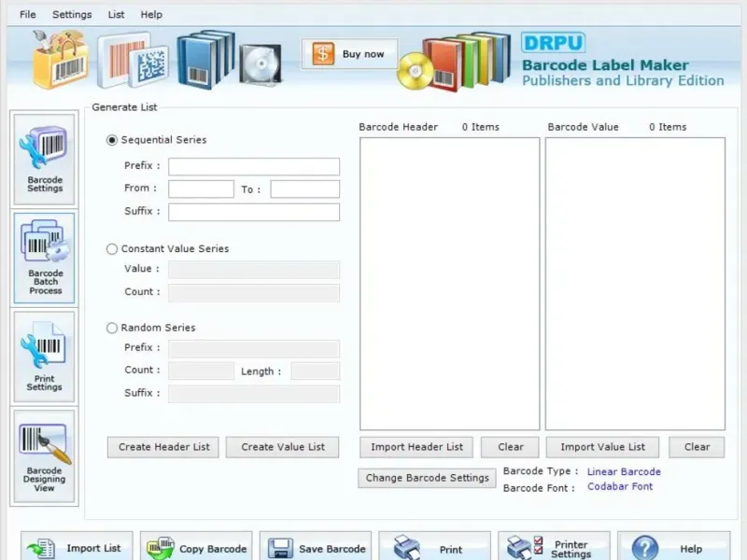
Task: Click Create Value List button
Action: click(283, 447)
